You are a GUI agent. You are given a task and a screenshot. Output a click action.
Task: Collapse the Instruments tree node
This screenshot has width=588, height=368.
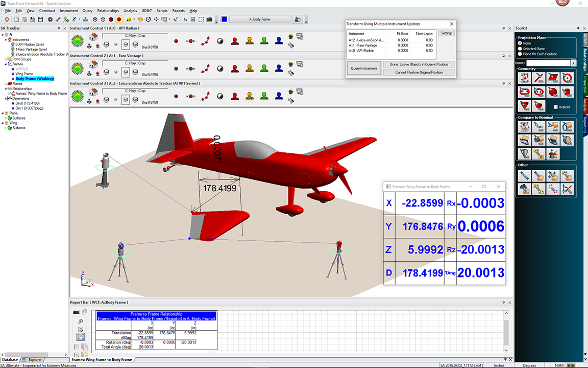pos(6,39)
